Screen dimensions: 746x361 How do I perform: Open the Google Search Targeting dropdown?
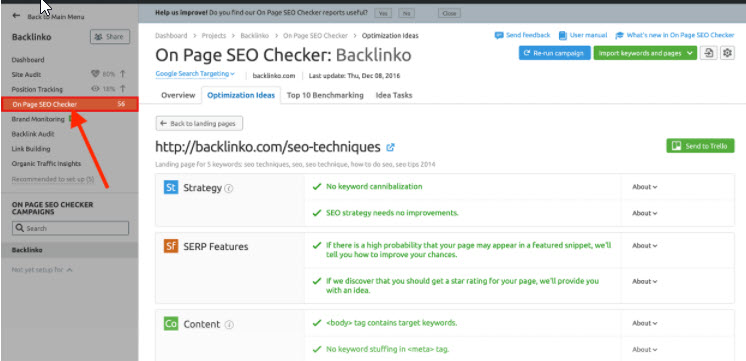pyautogui.click(x=195, y=74)
